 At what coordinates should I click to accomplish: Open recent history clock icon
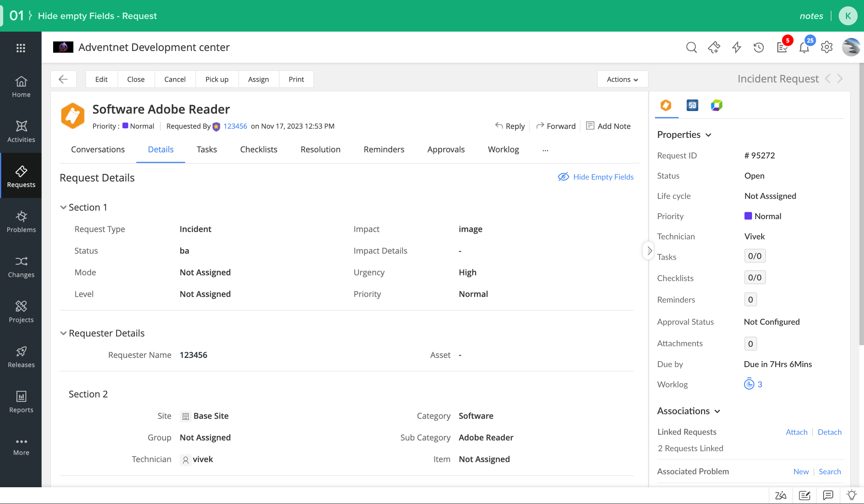pos(758,47)
